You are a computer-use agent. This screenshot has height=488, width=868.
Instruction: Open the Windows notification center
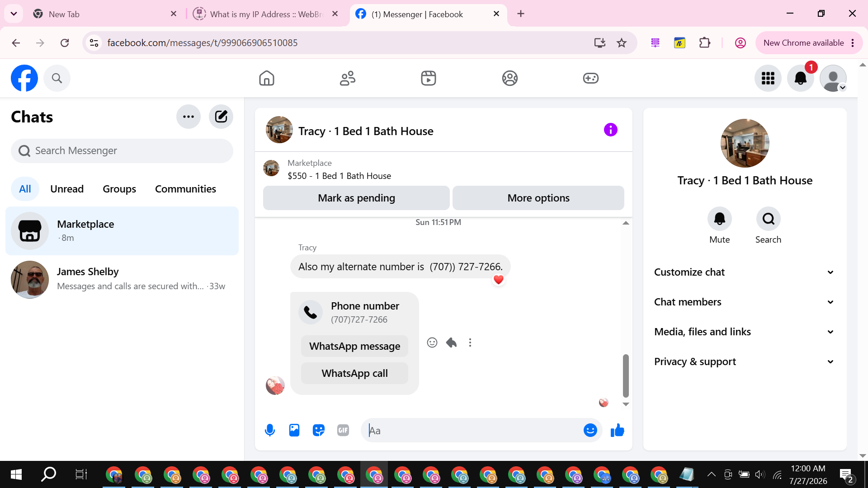846,475
